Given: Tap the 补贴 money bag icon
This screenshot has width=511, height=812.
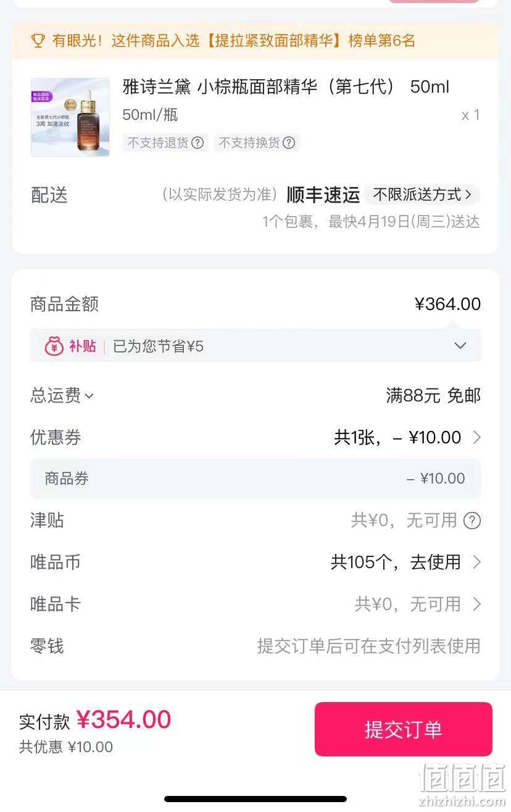Looking at the screenshot, I should coord(54,346).
